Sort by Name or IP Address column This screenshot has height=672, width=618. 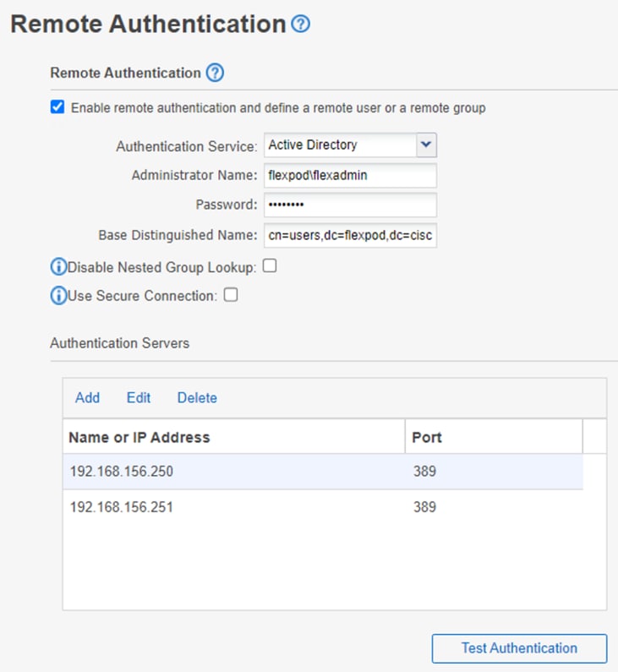pos(139,438)
